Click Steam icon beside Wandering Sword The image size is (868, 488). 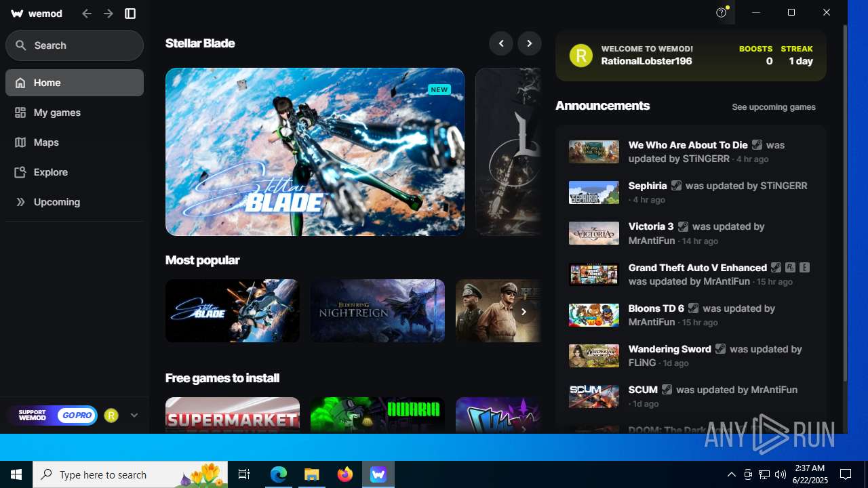click(x=720, y=348)
